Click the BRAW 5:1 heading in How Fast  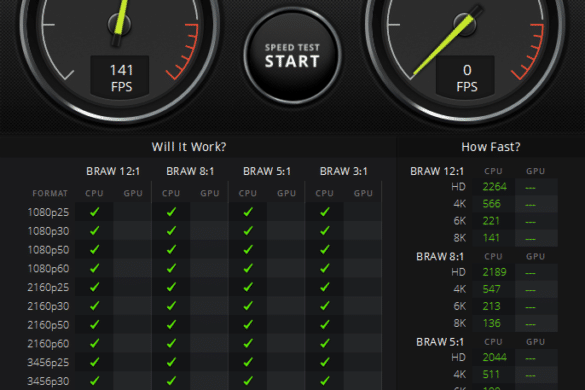point(440,342)
